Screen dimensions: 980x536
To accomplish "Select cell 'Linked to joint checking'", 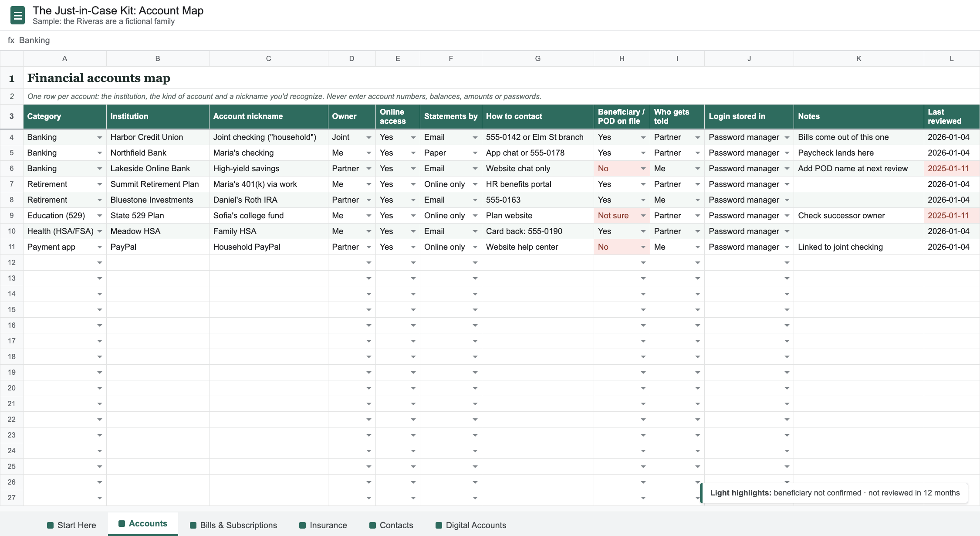I will click(x=859, y=247).
